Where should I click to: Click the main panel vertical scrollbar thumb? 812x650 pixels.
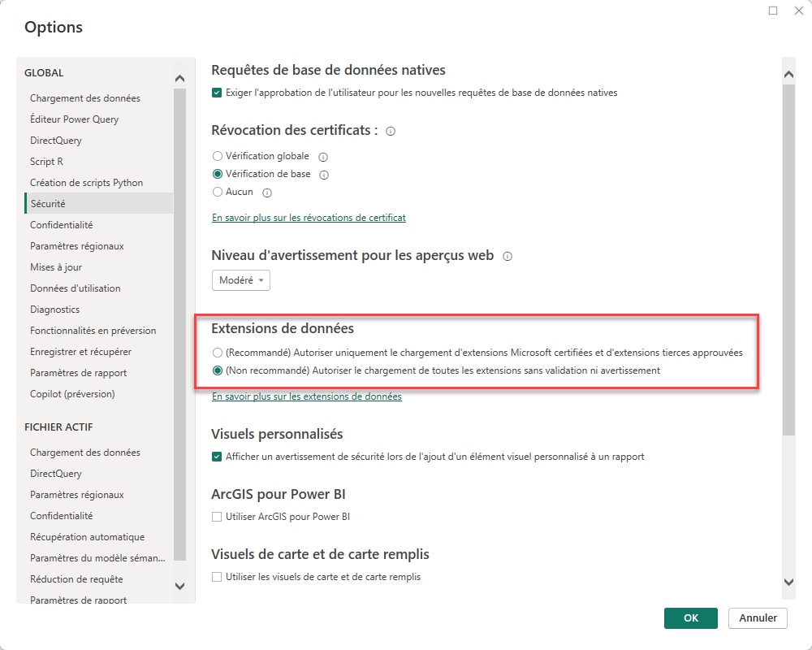click(x=788, y=260)
